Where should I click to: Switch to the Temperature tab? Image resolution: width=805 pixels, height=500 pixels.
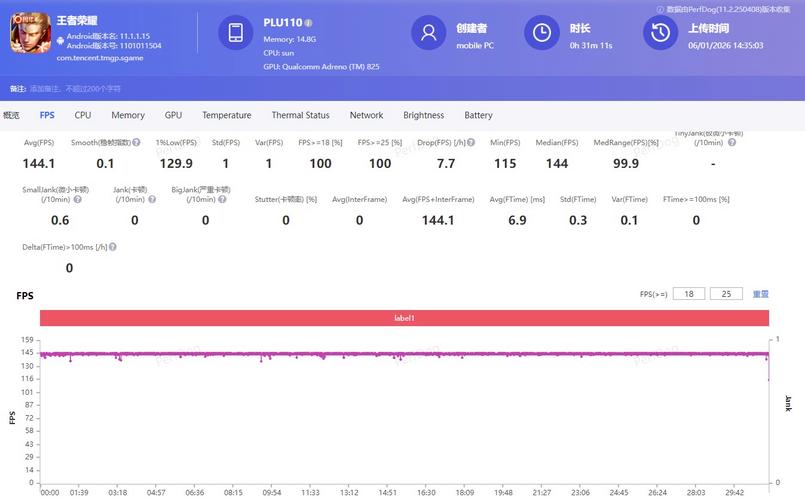click(x=226, y=115)
